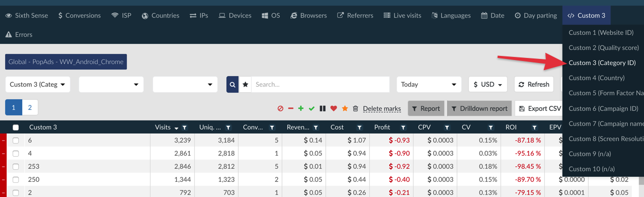This screenshot has height=197, width=644.
Task: Click filter icon in Visits column header
Action: (x=185, y=127)
